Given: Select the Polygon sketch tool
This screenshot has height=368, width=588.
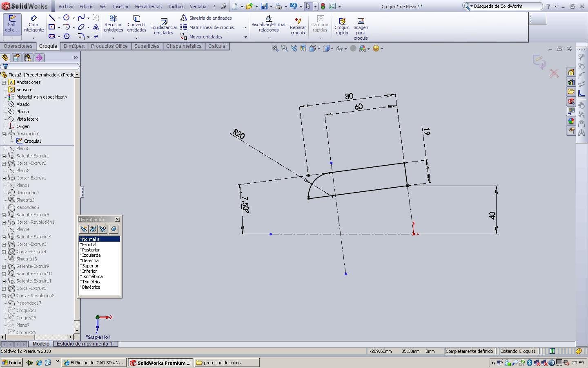Looking at the screenshot, I should click(67, 36).
